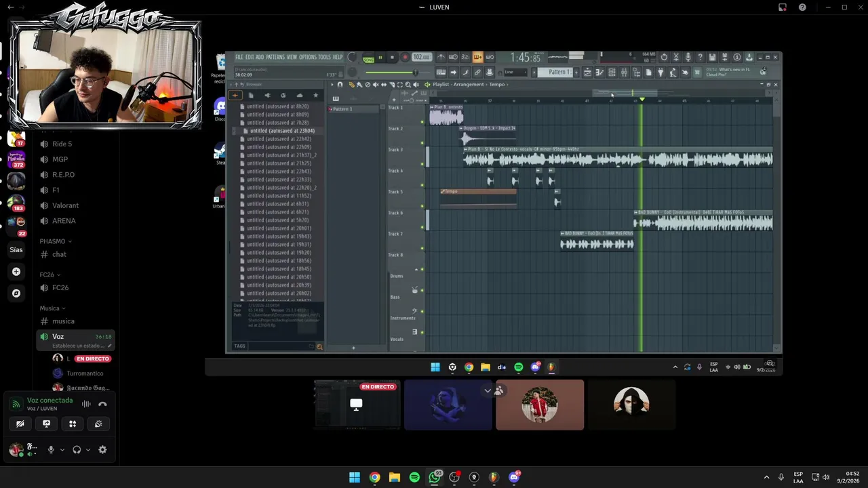Select the browser's plugin database tab icon
Image resolution: width=868 pixels, height=488 pixels.
pyautogui.click(x=267, y=96)
